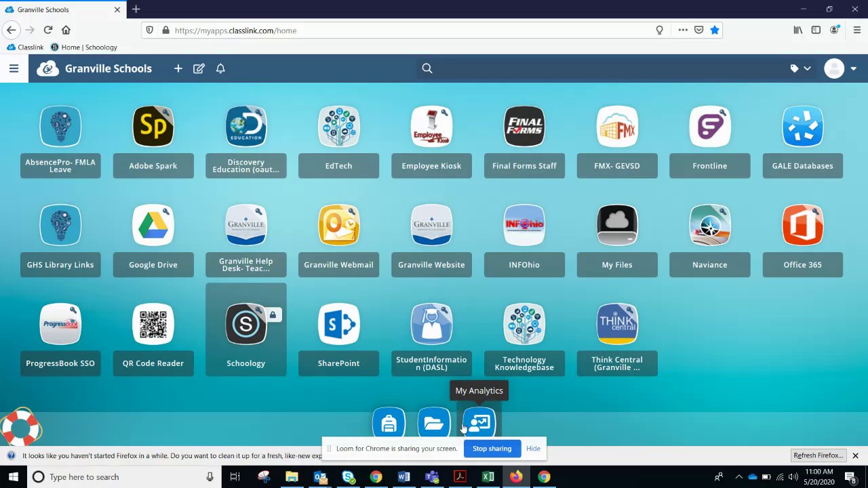Screen dimensions: 868x488
Task: Open the Technology Knowledgebase app icon
Action: tap(524, 324)
